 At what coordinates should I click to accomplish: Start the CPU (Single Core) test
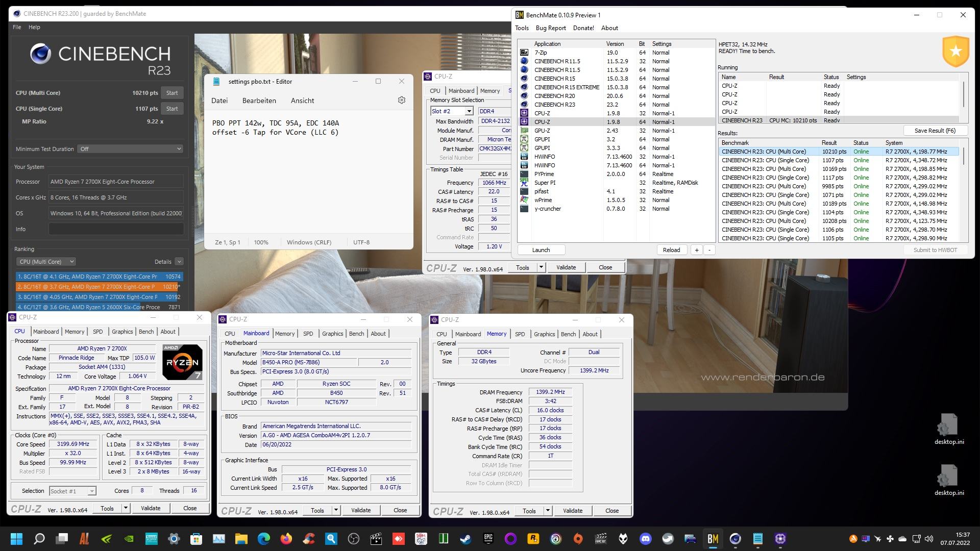172,109
